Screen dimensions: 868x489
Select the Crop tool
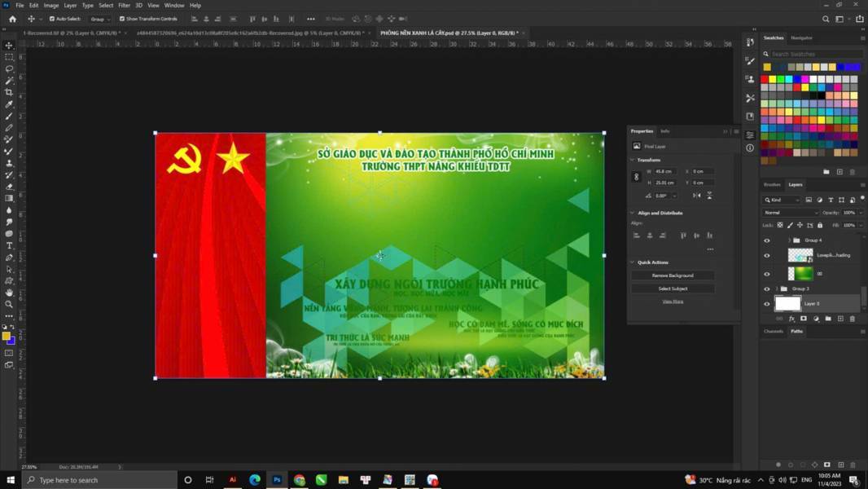coord(9,92)
